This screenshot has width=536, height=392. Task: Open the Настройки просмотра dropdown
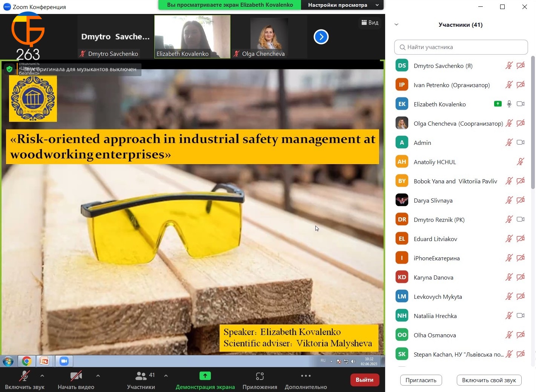point(342,5)
